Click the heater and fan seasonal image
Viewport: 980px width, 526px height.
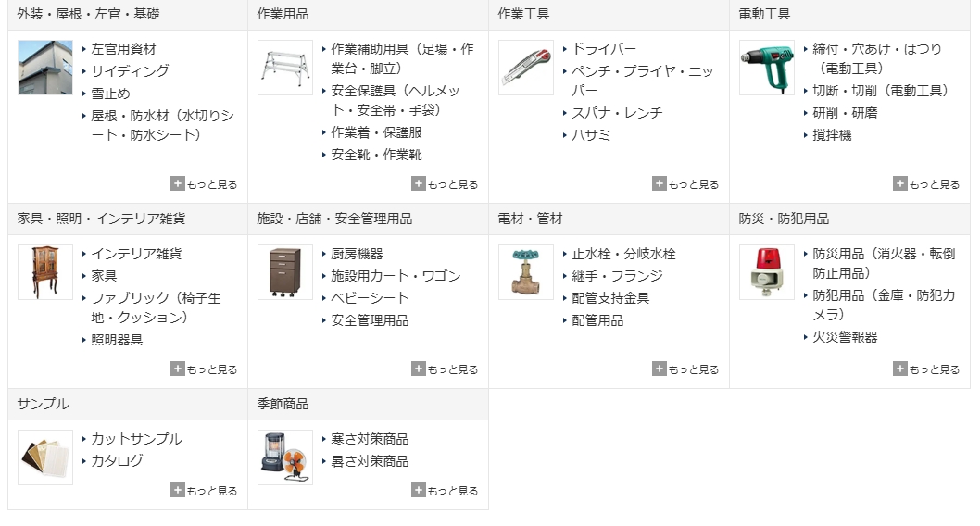(x=284, y=457)
